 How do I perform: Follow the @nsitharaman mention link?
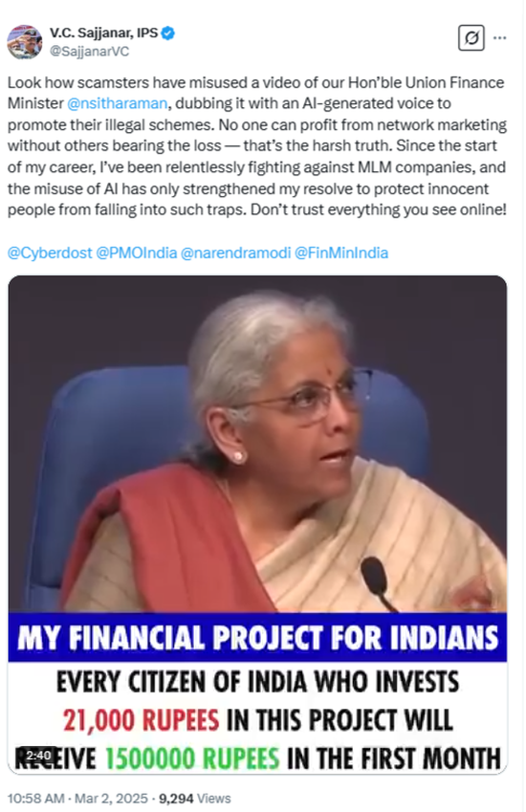coord(118,103)
